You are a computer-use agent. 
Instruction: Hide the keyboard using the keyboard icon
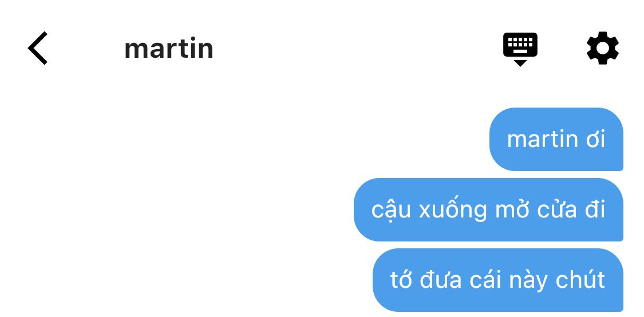(x=520, y=49)
